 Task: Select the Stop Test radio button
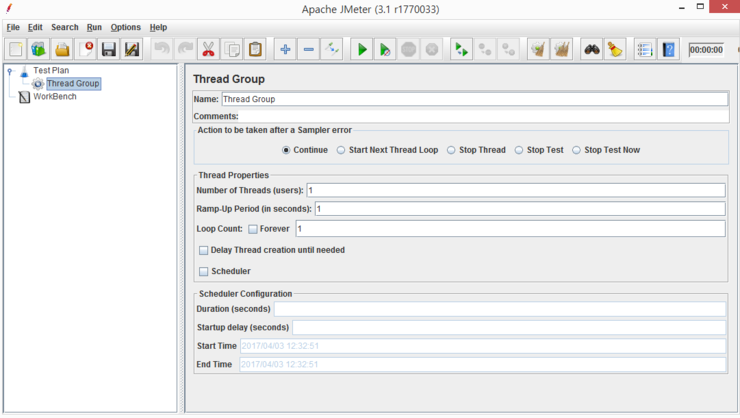point(519,150)
